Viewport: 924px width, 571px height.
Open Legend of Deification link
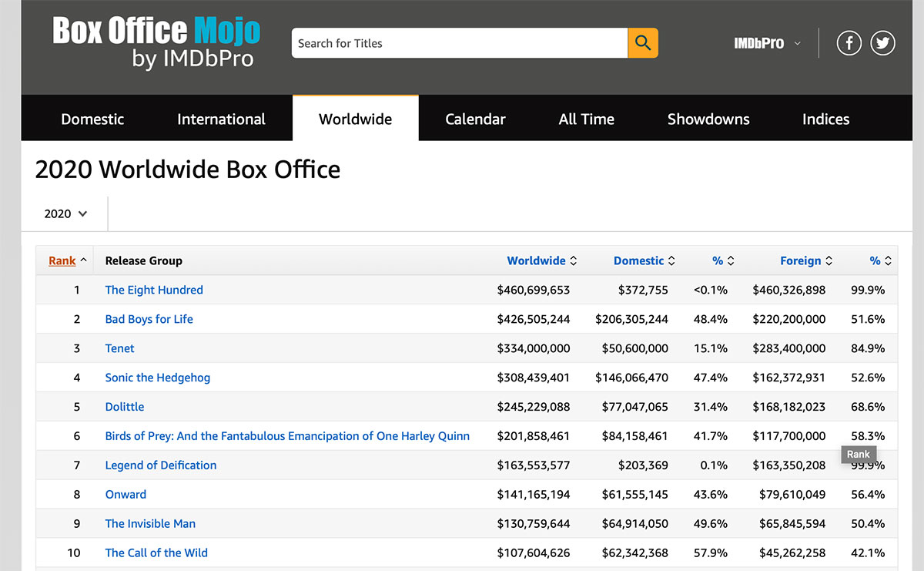161,465
